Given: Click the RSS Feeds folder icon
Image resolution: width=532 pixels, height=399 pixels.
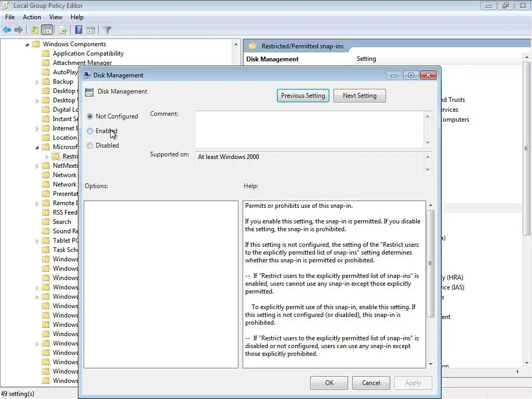Looking at the screenshot, I should (x=46, y=212).
